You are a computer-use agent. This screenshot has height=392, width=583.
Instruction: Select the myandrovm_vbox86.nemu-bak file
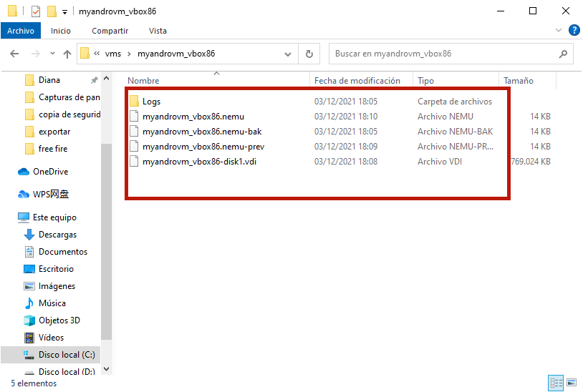(x=202, y=132)
